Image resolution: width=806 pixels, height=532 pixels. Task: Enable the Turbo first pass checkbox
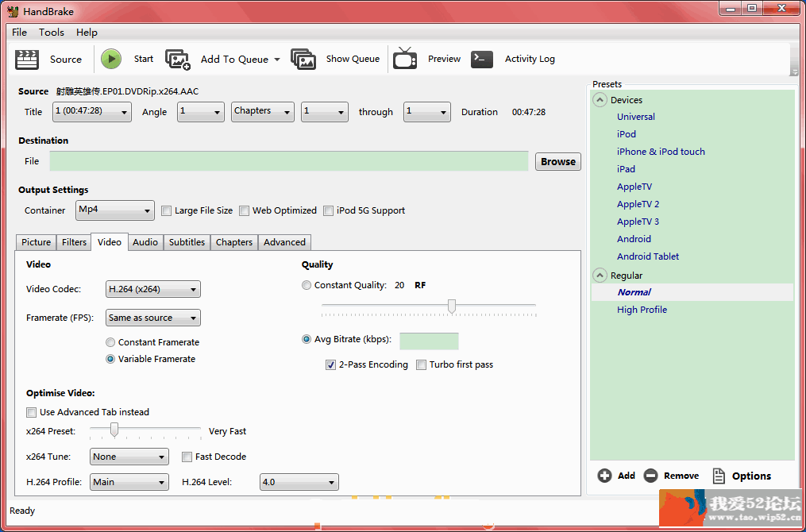pyautogui.click(x=421, y=365)
